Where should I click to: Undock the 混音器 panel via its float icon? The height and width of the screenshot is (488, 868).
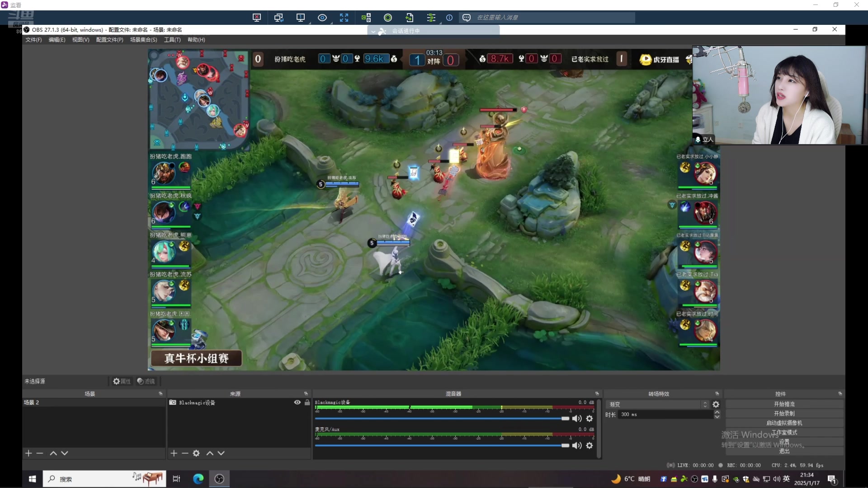tap(597, 394)
